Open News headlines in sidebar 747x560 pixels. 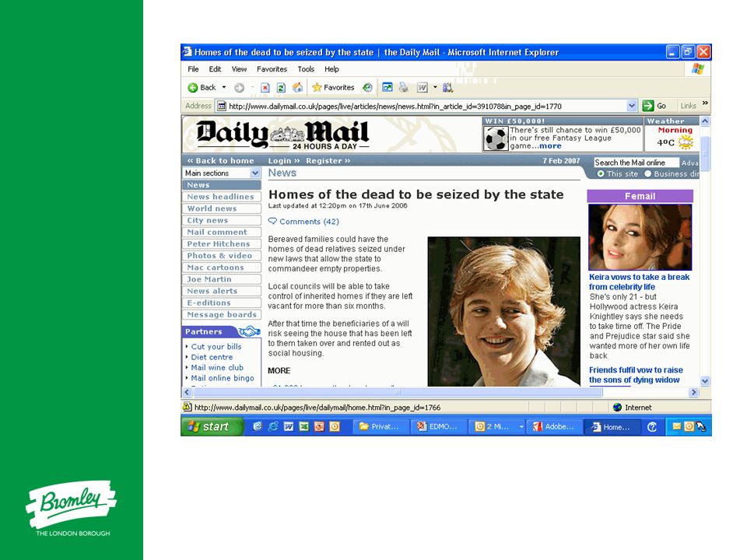[x=220, y=197]
